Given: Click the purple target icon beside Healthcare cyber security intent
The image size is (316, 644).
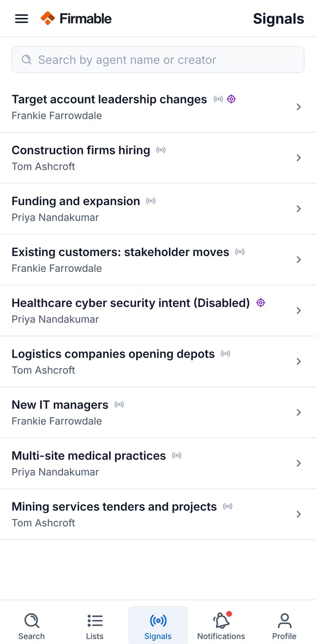Looking at the screenshot, I should pos(260,303).
